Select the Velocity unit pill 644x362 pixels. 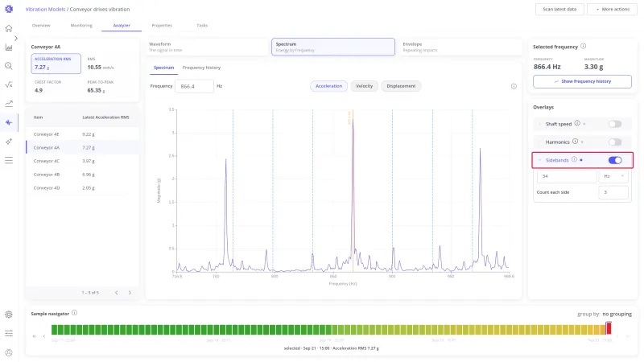365,86
